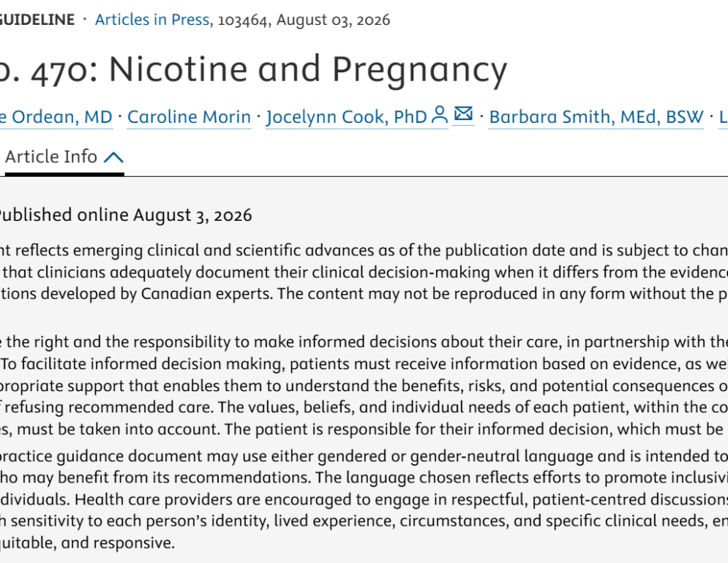The image size is (728, 563).
Task: Click the Published online August 3, 2026 line
Action: 125,216
